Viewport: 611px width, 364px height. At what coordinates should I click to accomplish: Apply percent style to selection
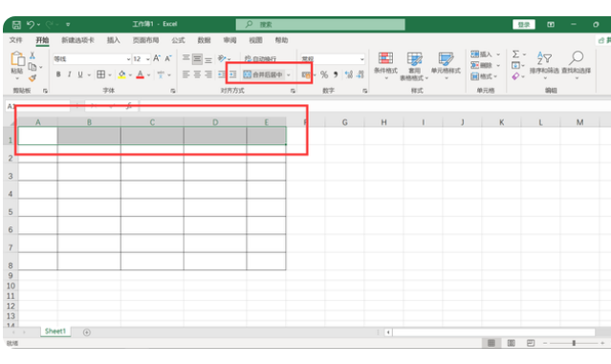[x=324, y=75]
